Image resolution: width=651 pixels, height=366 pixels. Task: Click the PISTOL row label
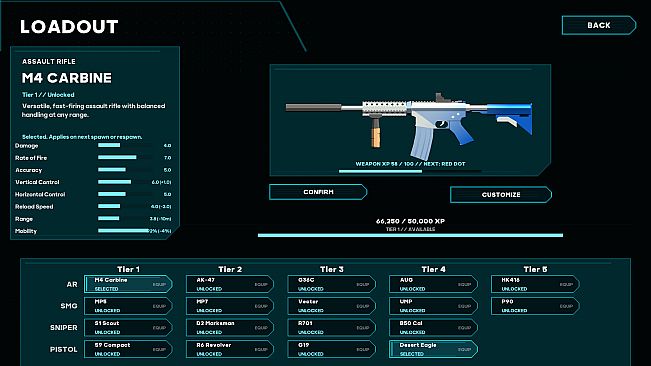(64, 349)
